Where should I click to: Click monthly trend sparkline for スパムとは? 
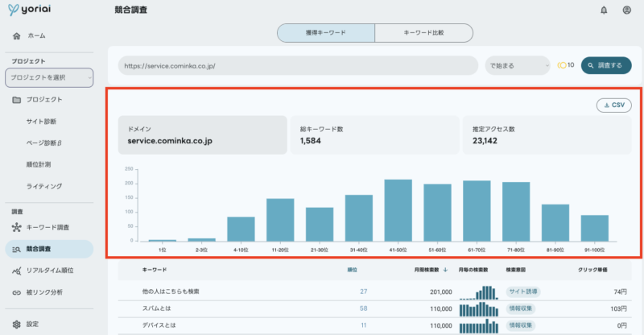479,309
